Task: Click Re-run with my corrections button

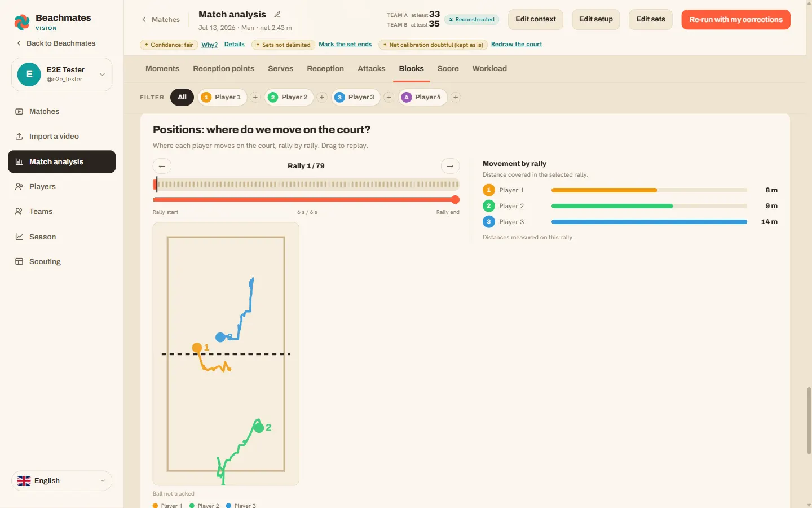Action: (736, 19)
